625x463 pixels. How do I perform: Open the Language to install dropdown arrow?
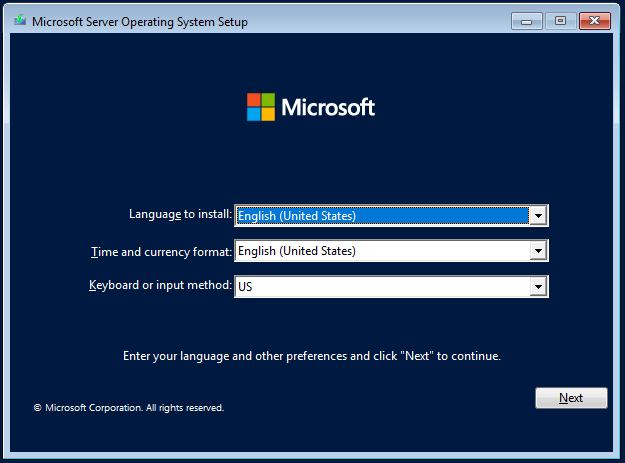pos(538,216)
